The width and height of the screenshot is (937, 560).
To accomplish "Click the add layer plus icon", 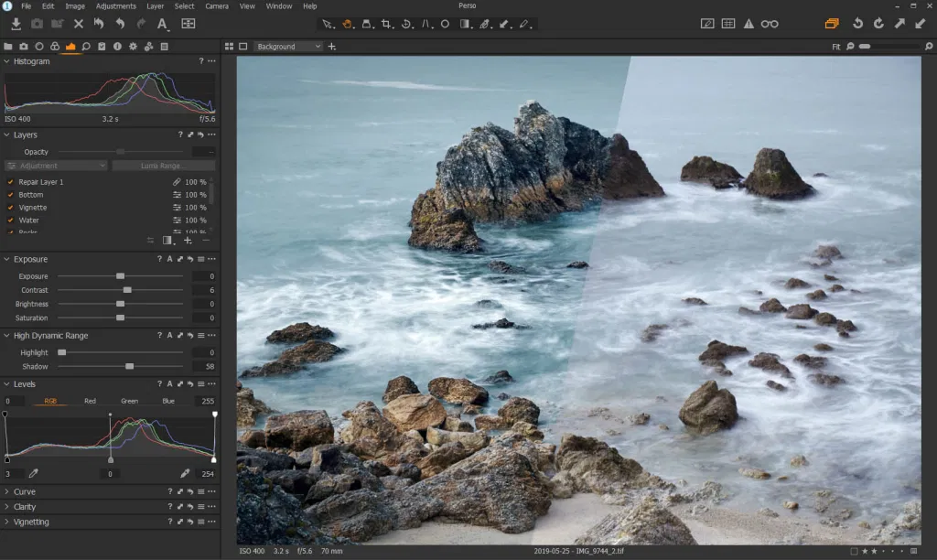I will pyautogui.click(x=188, y=241).
